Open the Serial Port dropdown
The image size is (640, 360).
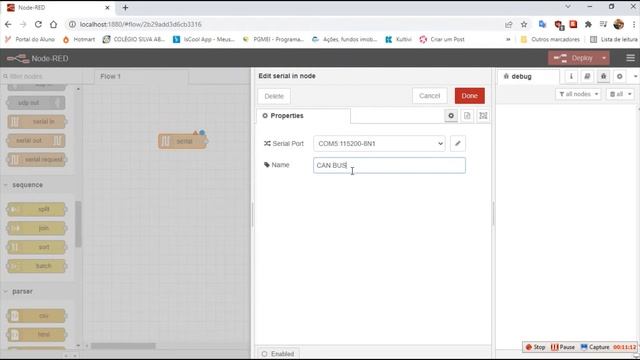[x=379, y=144]
